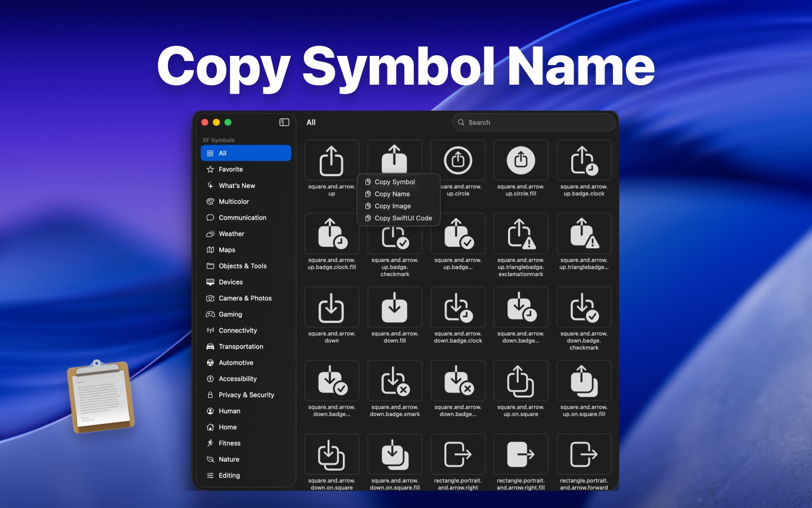Open the Favorite category
Viewport: 812px width, 508px height.
click(246, 169)
